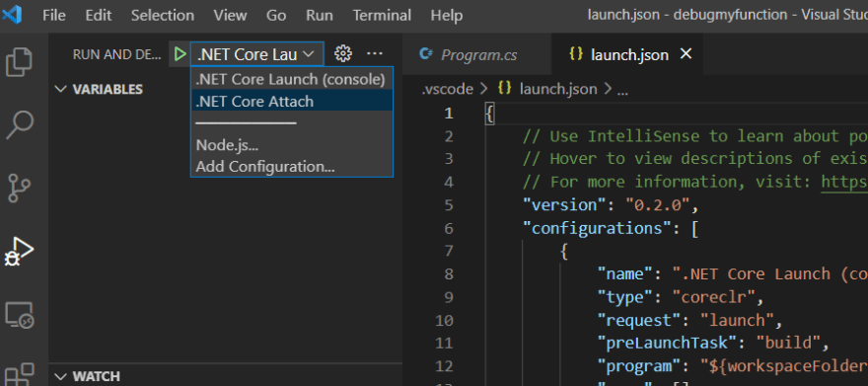Click line number 6 in the gutter
Image resolution: width=868 pixels, height=386 pixels.
448,228
